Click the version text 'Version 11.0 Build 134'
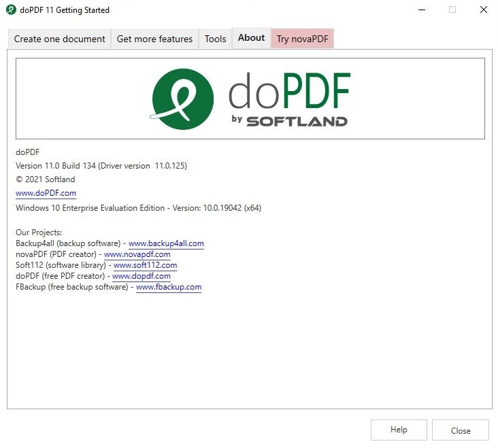Screen dimensions: 498x448 (x=56, y=166)
